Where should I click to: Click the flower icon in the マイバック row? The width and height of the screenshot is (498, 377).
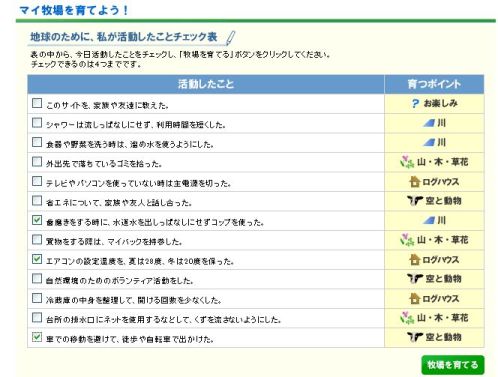pos(407,240)
